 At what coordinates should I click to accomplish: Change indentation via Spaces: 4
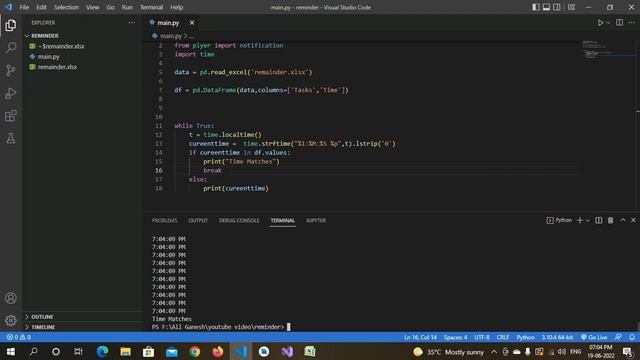[x=456, y=337]
